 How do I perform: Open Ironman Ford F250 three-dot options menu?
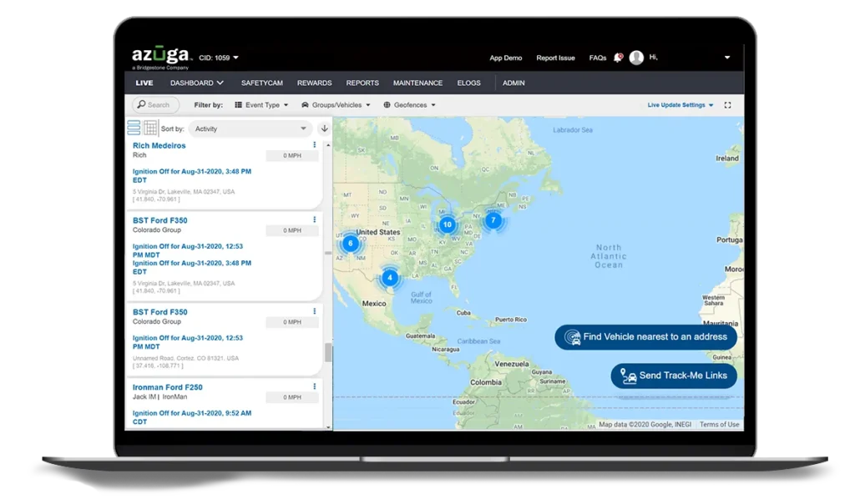[314, 386]
